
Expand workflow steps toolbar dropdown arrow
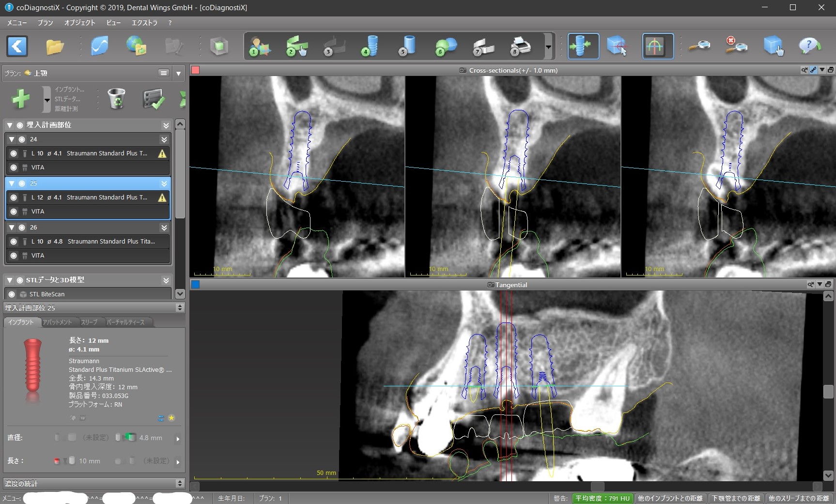tap(548, 47)
